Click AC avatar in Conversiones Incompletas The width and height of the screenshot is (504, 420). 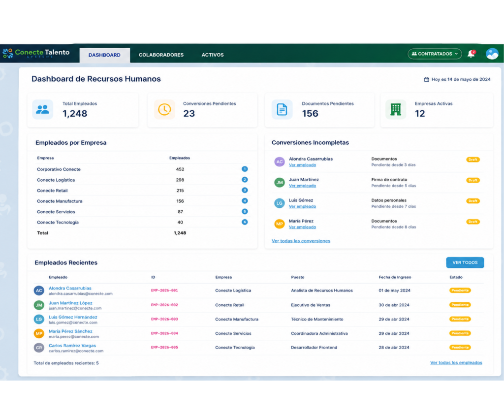click(x=280, y=162)
